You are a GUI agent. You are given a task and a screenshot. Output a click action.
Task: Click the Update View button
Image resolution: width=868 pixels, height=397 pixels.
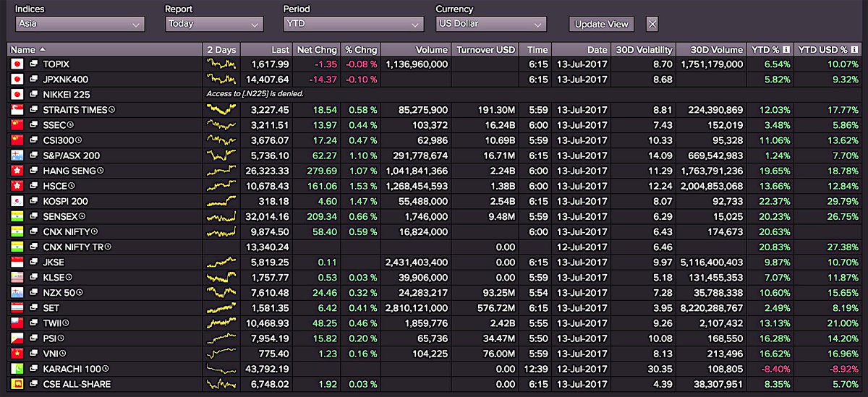[601, 24]
